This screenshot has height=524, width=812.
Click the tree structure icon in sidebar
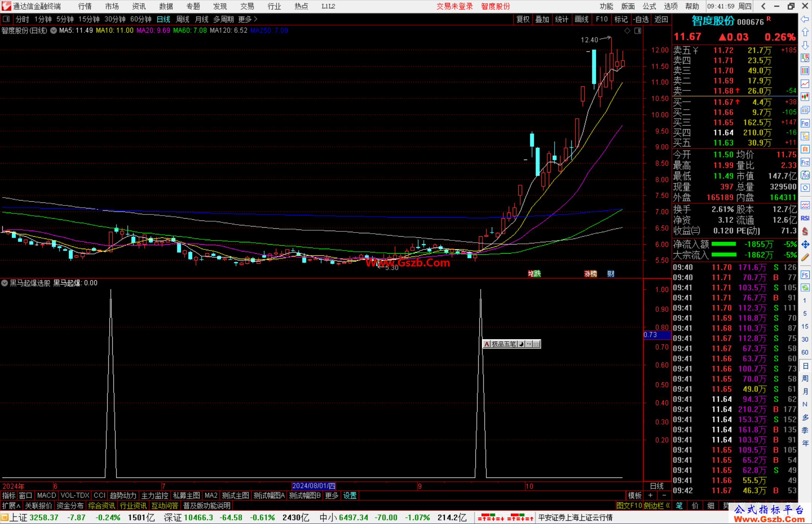tap(805, 136)
